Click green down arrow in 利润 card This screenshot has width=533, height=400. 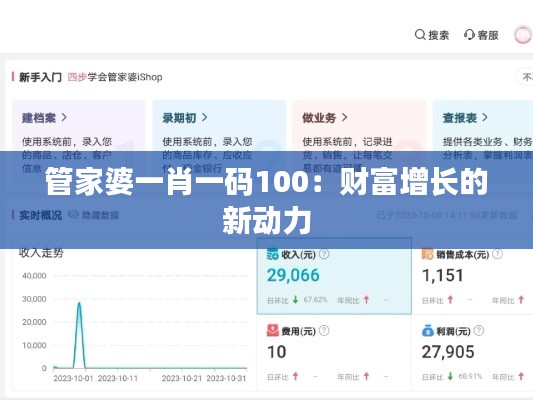click(450, 376)
